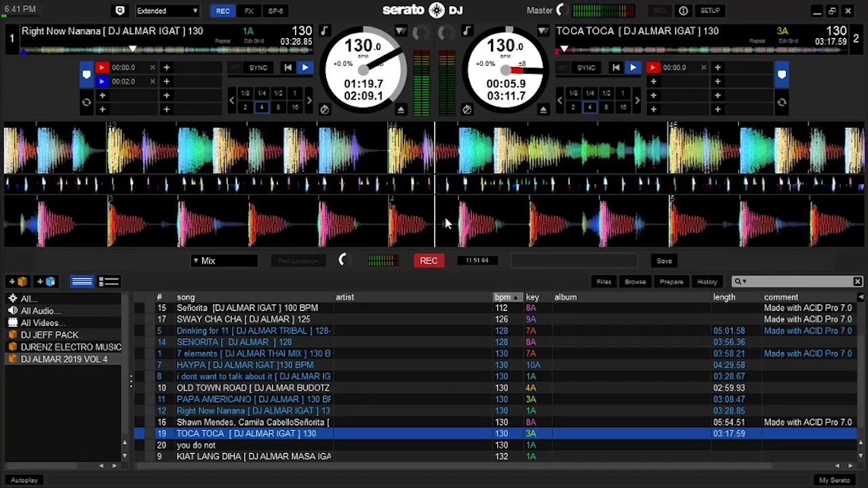Image resolution: width=868 pixels, height=488 pixels.
Task: Open the SETUP screen
Action: click(710, 11)
